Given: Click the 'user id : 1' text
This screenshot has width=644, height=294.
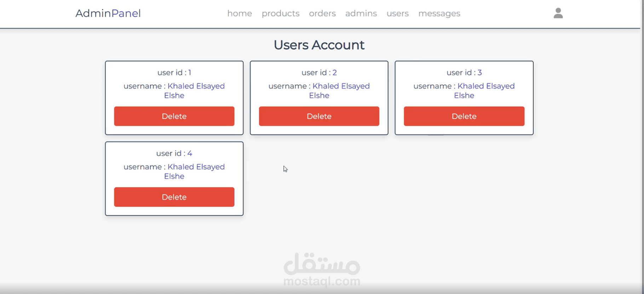Looking at the screenshot, I should (x=174, y=73).
